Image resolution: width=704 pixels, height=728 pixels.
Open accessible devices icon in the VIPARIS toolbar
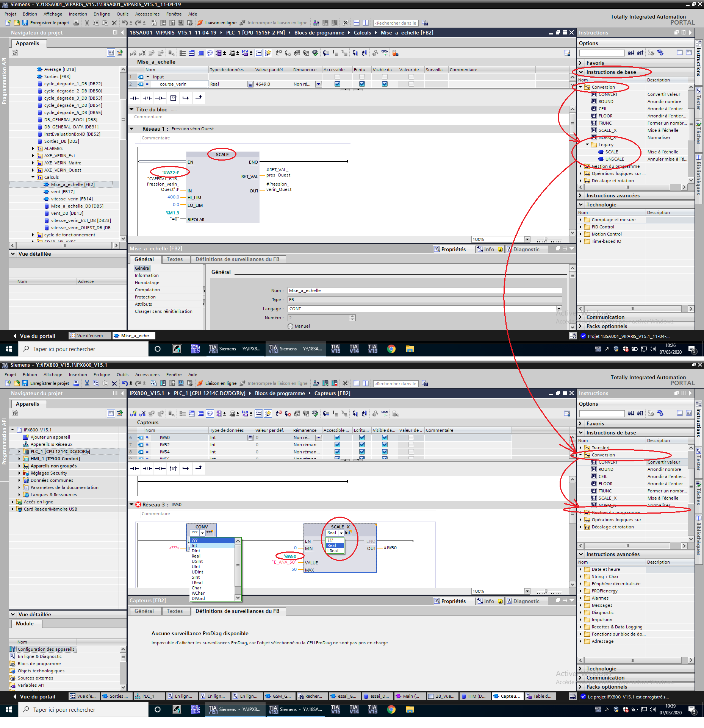pyautogui.click(x=316, y=23)
